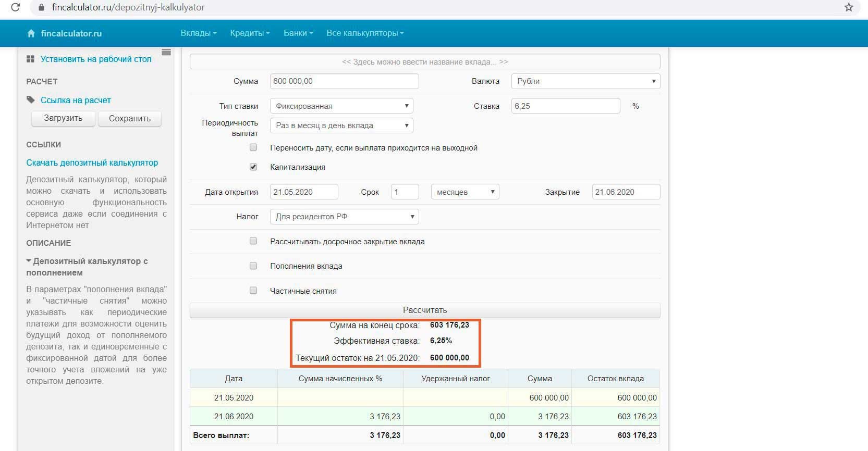This screenshot has height=451, width=868.
Task: Click the site padlock icon
Action: click(42, 7)
